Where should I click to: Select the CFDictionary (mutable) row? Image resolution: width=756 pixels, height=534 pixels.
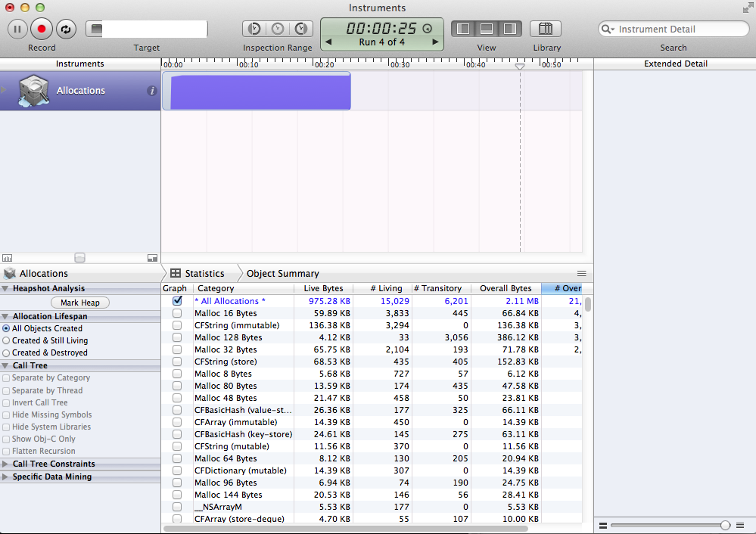pyautogui.click(x=372, y=470)
